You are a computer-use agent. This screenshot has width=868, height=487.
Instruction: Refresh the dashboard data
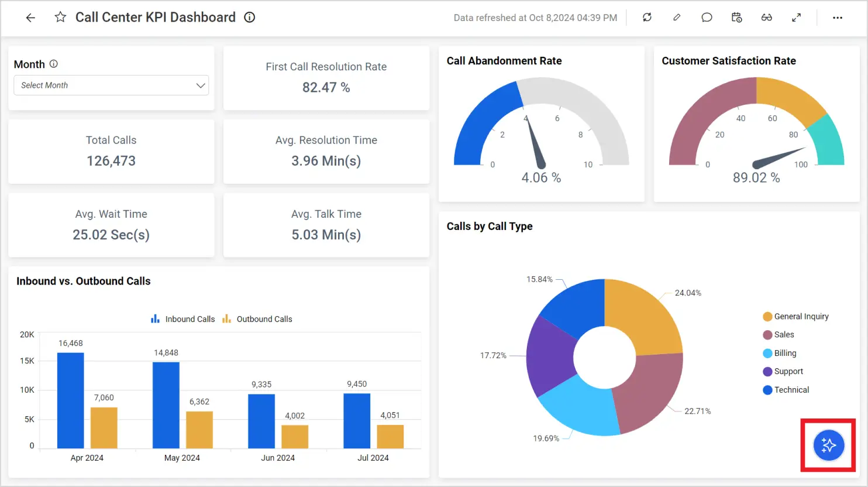[x=647, y=18]
